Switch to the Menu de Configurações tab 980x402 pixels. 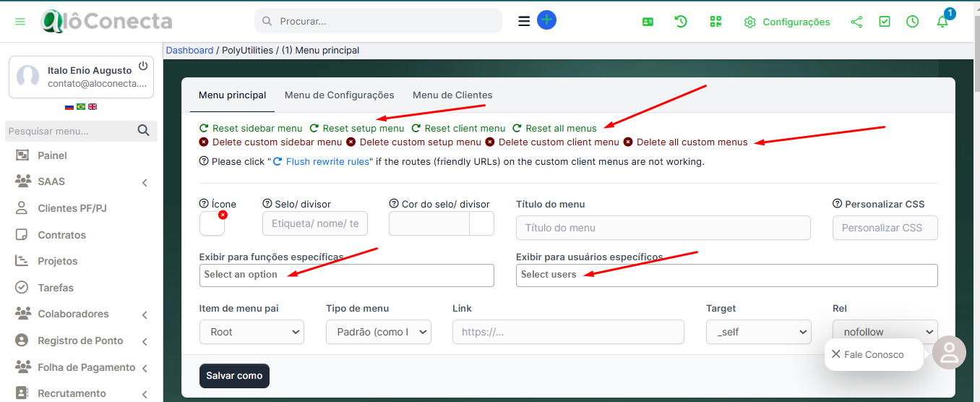(x=339, y=95)
